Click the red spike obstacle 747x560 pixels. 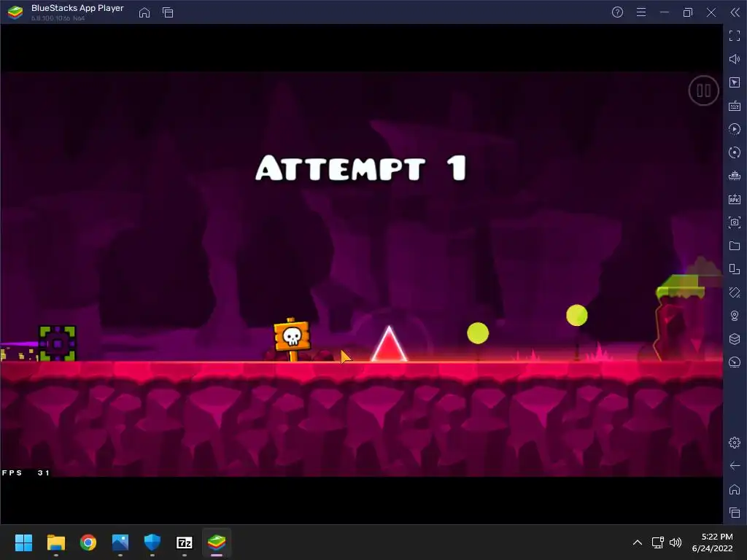[389, 344]
